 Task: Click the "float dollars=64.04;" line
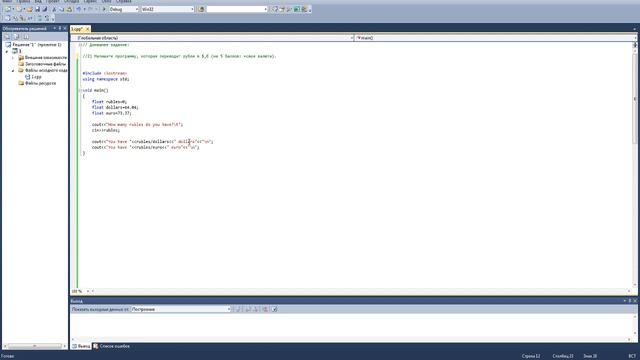coord(115,107)
